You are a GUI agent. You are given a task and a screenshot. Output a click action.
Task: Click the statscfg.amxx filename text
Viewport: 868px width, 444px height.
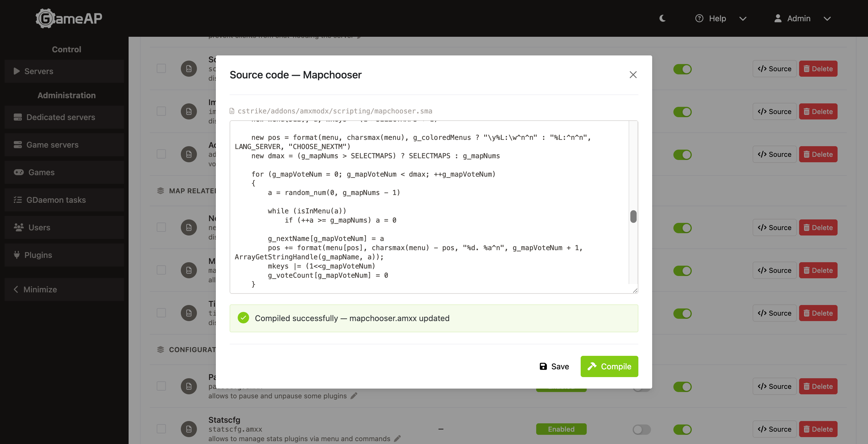[235, 429]
